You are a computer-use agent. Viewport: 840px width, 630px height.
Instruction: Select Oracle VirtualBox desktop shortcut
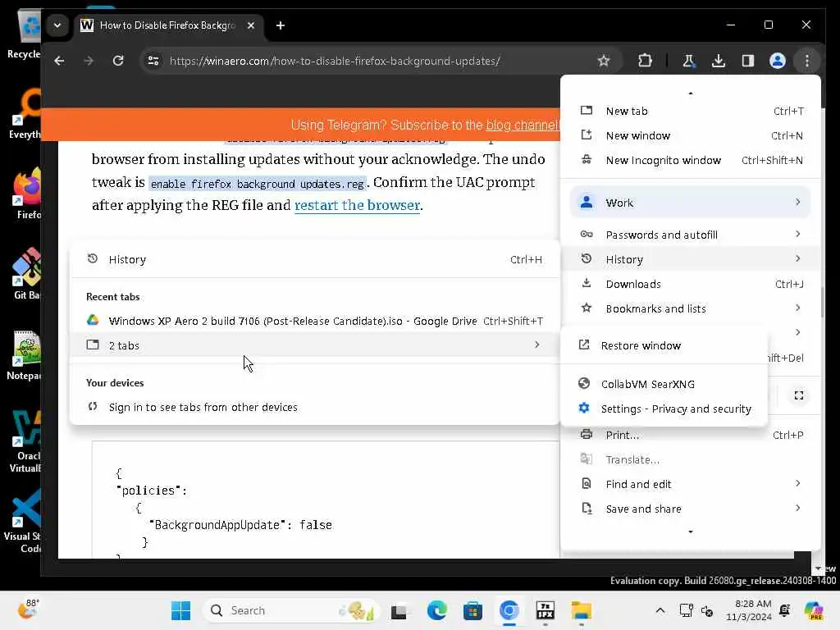25,442
